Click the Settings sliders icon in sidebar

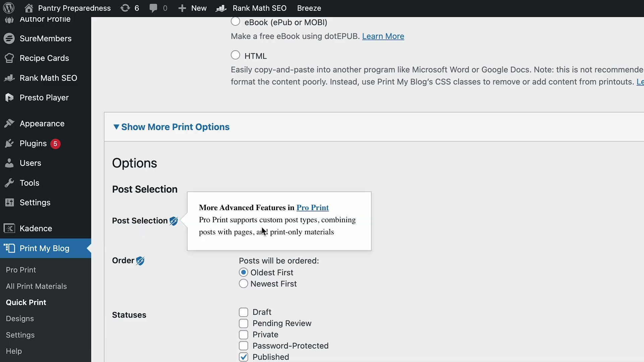click(x=9, y=202)
